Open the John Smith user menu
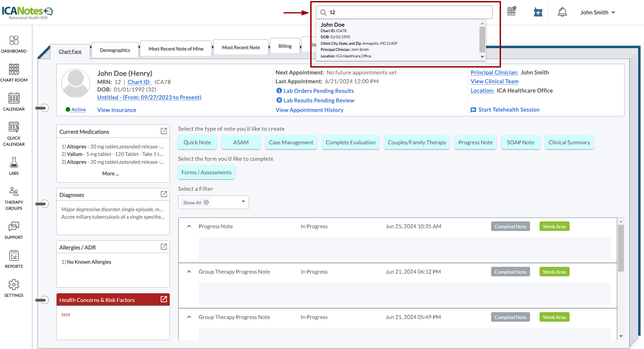 point(597,12)
